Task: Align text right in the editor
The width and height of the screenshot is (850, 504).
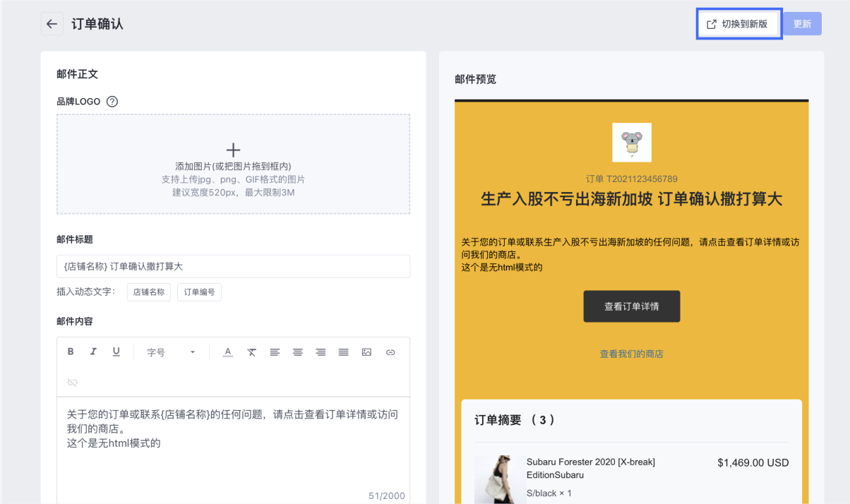Action: (x=321, y=352)
